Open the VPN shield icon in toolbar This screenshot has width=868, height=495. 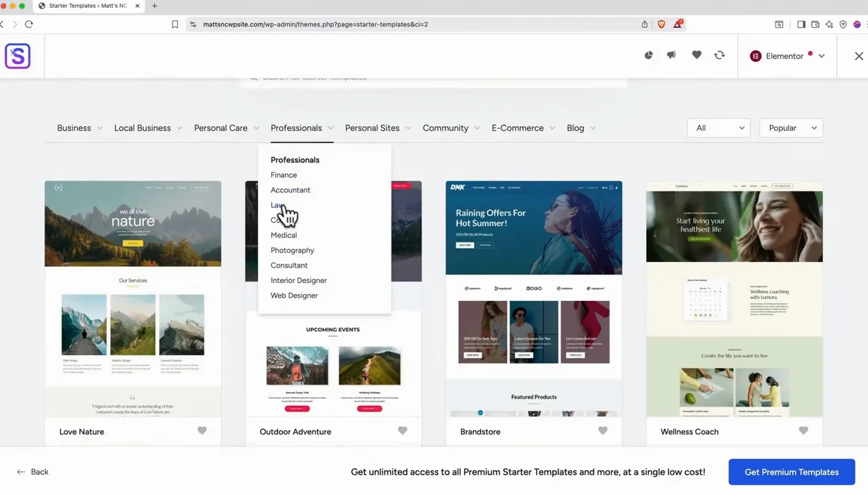[x=843, y=24]
